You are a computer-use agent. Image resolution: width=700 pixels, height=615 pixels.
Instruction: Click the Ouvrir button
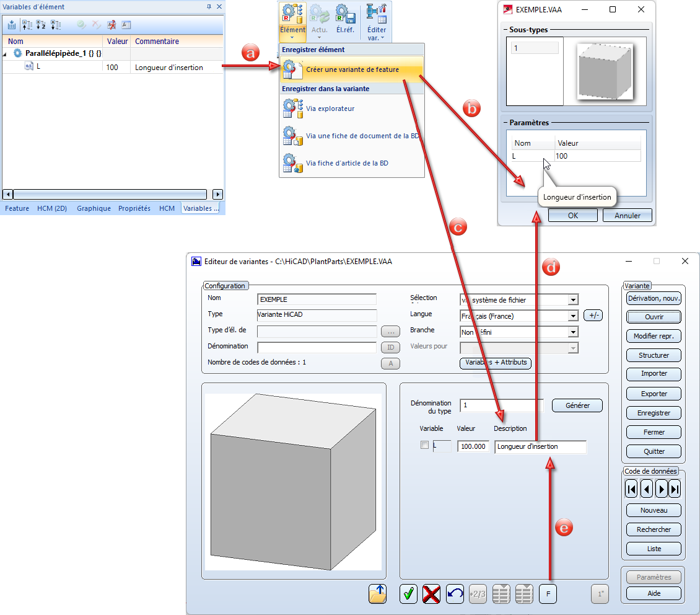[x=654, y=317]
